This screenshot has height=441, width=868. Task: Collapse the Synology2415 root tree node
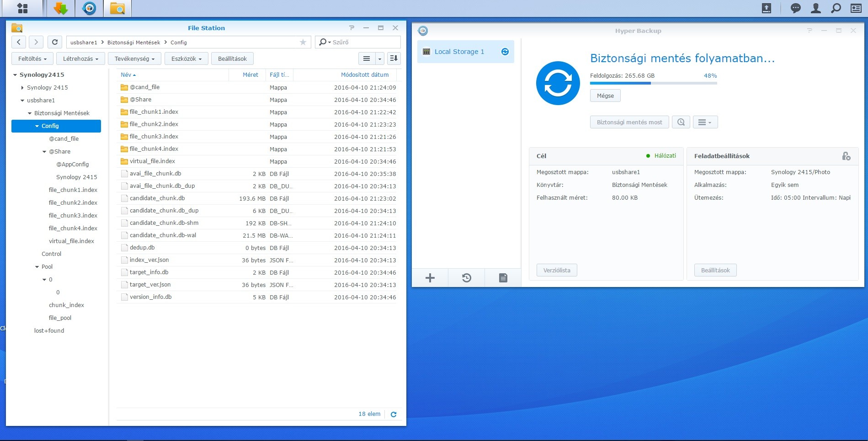(15, 75)
